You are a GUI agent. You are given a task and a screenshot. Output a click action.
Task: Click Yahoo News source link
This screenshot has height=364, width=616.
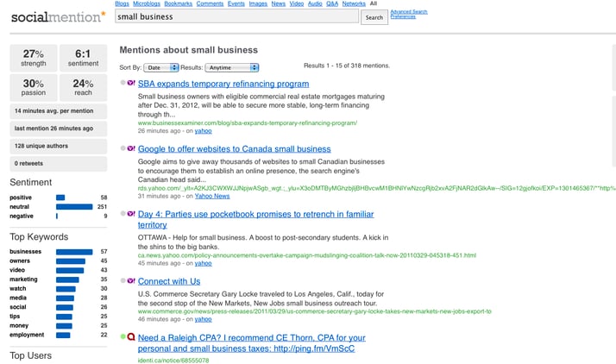tap(212, 196)
